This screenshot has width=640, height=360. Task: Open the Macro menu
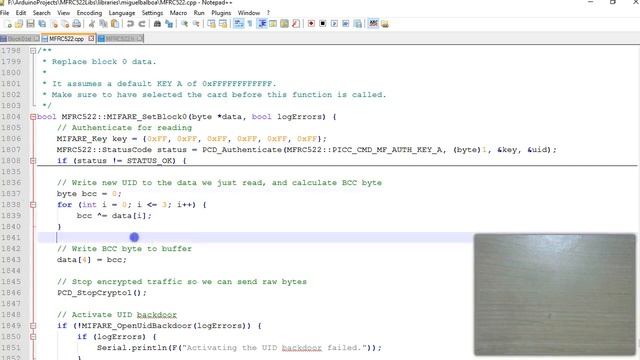[x=178, y=13]
